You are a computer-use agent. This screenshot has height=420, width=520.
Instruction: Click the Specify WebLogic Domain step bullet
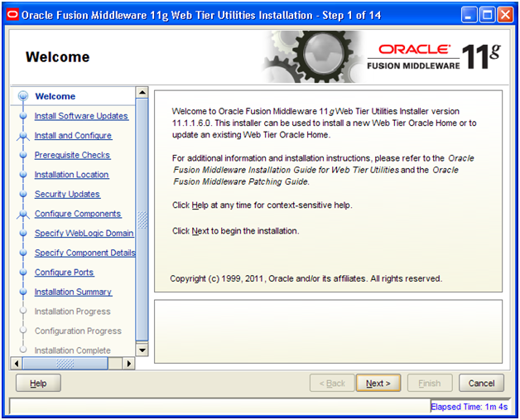[23, 234]
